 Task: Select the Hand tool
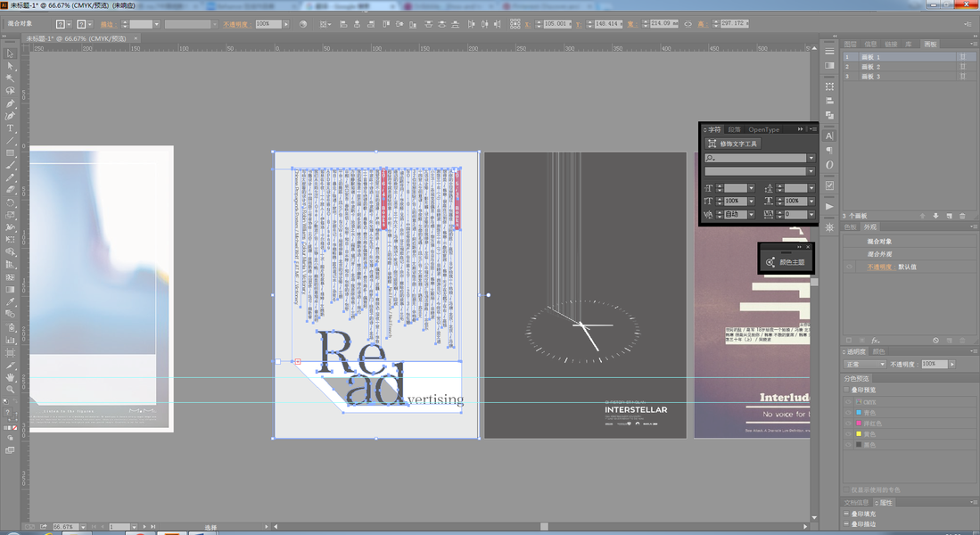[10, 377]
